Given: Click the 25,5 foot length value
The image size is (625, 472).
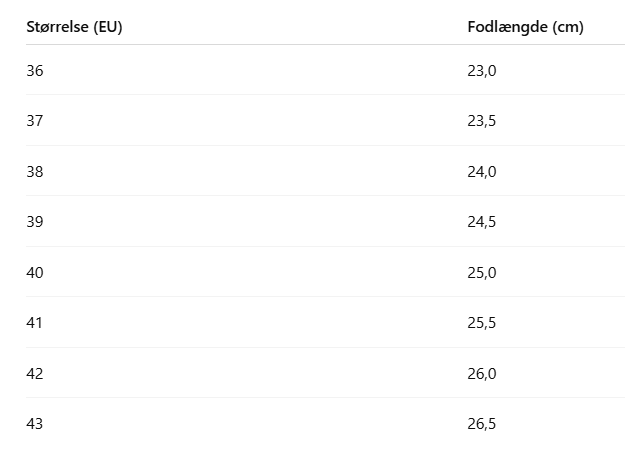Looking at the screenshot, I should click(x=482, y=323).
